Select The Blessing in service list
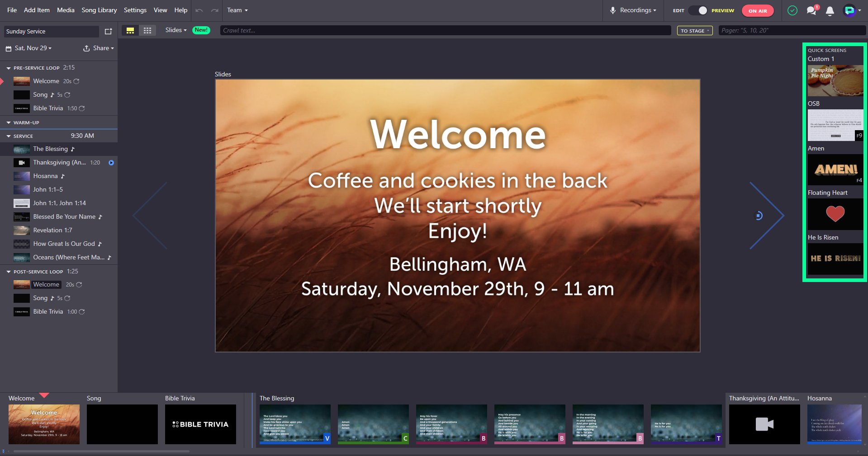This screenshot has height=456, width=868. (59, 149)
